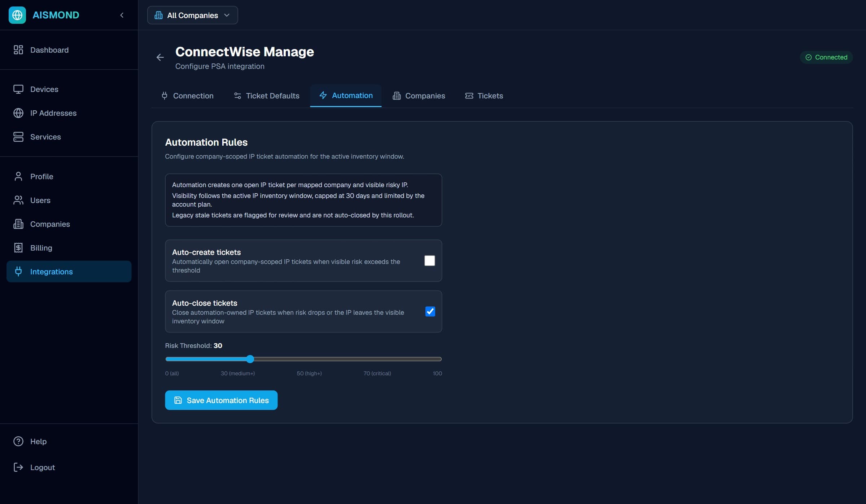The height and width of the screenshot is (504, 866).
Task: Click the Logout arrow icon
Action: (18, 467)
